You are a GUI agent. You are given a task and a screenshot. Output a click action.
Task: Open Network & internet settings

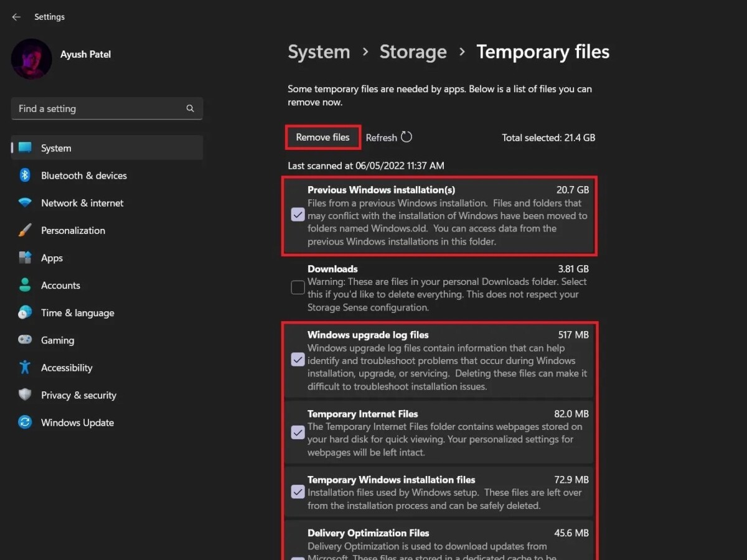tap(82, 203)
